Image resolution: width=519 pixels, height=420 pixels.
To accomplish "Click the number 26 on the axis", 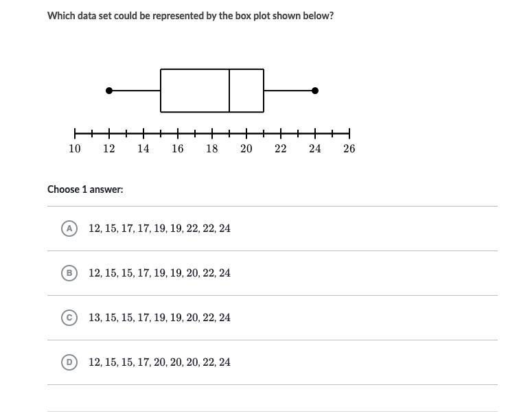I will (349, 148).
